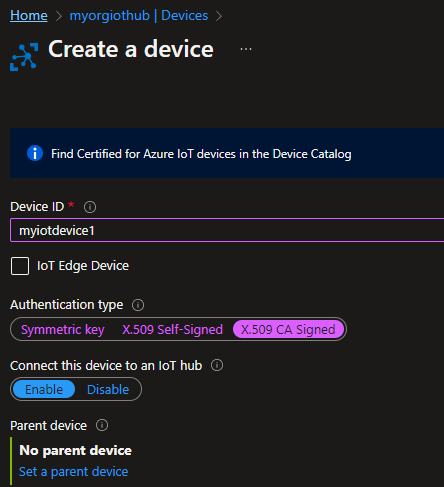The height and width of the screenshot is (487, 444).
Task: Click the Device ID info icon
Action: (x=90, y=207)
